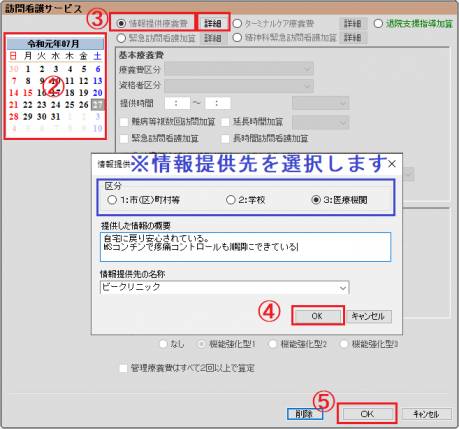Select day 25 in the calendar
The image size is (459, 429).
coord(70,105)
